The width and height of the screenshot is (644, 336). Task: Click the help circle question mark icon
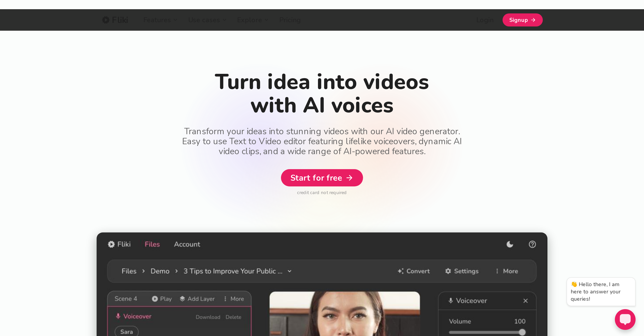point(532,244)
